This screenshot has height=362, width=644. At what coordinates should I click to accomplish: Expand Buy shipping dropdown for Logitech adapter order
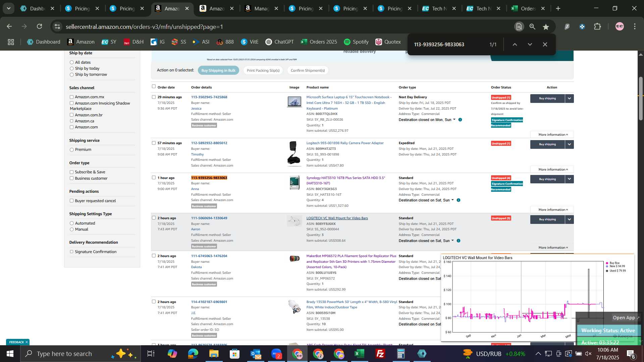(x=570, y=144)
